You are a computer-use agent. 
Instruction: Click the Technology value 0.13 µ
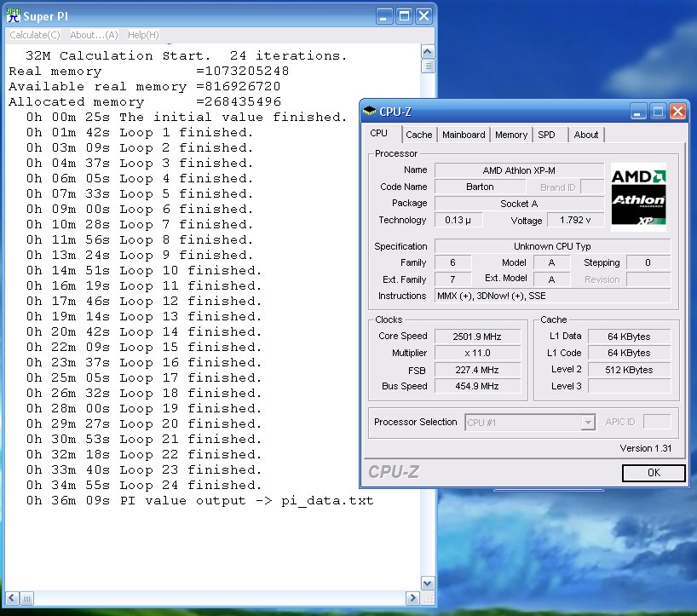tap(458, 220)
